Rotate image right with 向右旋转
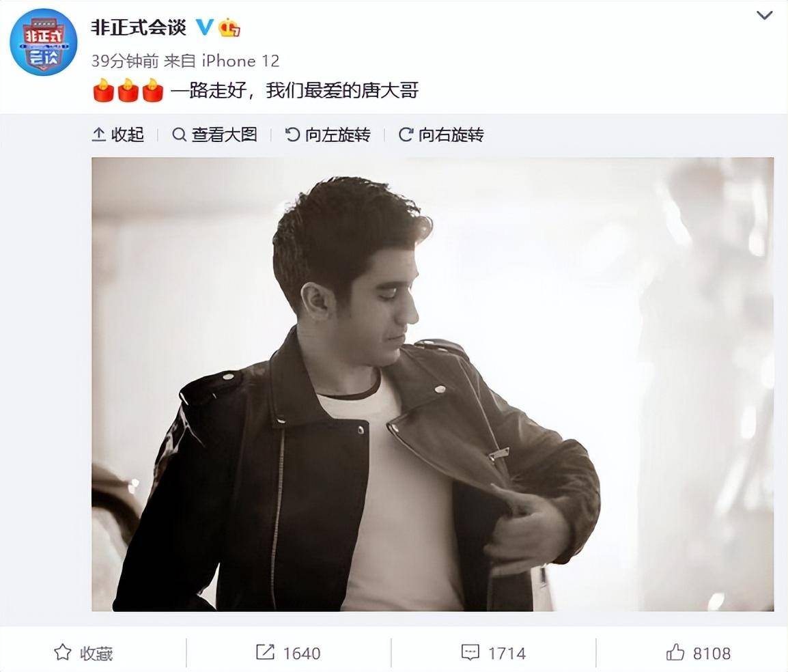 [440, 135]
